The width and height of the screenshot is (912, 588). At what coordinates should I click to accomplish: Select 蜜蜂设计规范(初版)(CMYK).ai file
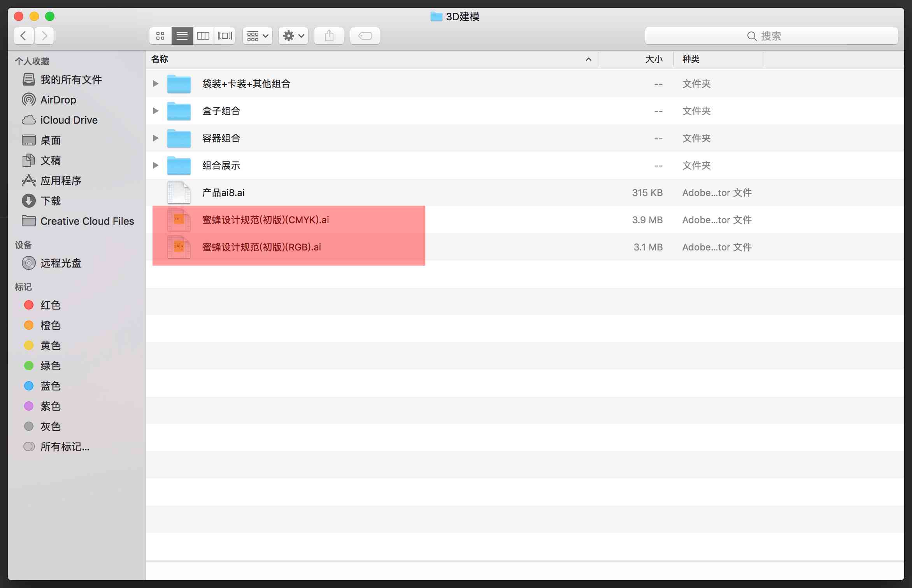266,219
